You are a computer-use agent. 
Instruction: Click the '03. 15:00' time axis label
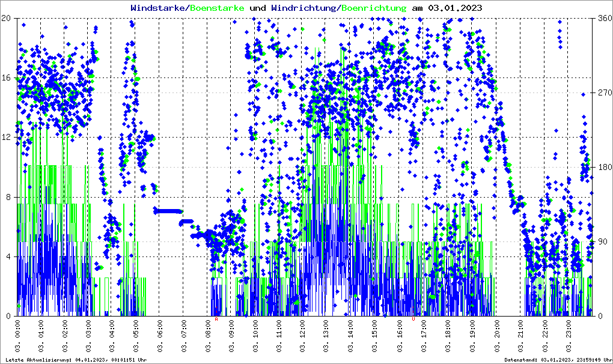375,336
